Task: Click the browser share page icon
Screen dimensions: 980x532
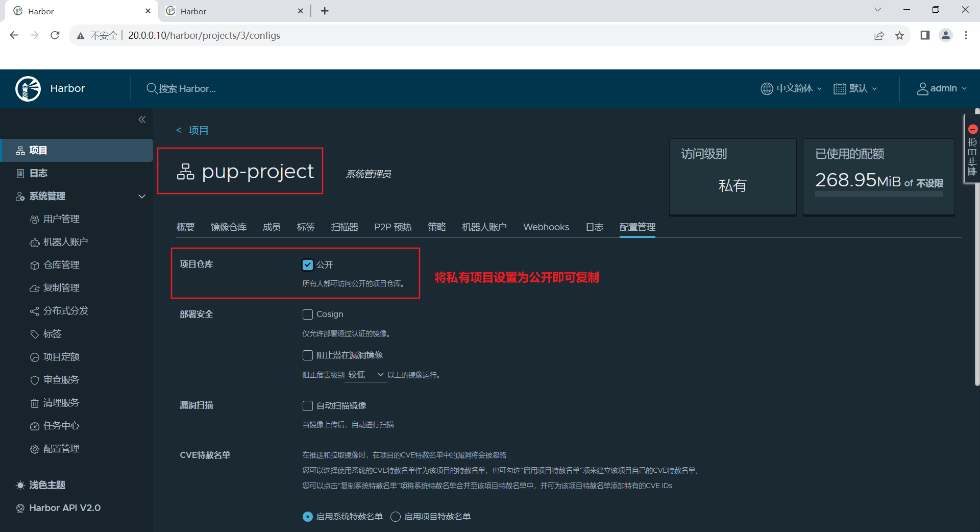Action: pos(879,35)
